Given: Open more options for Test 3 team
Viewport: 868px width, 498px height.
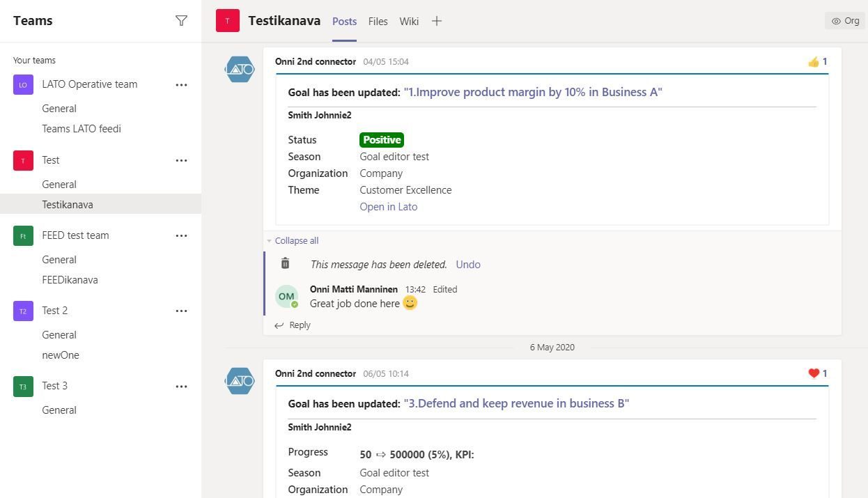Looking at the screenshot, I should coord(181,387).
